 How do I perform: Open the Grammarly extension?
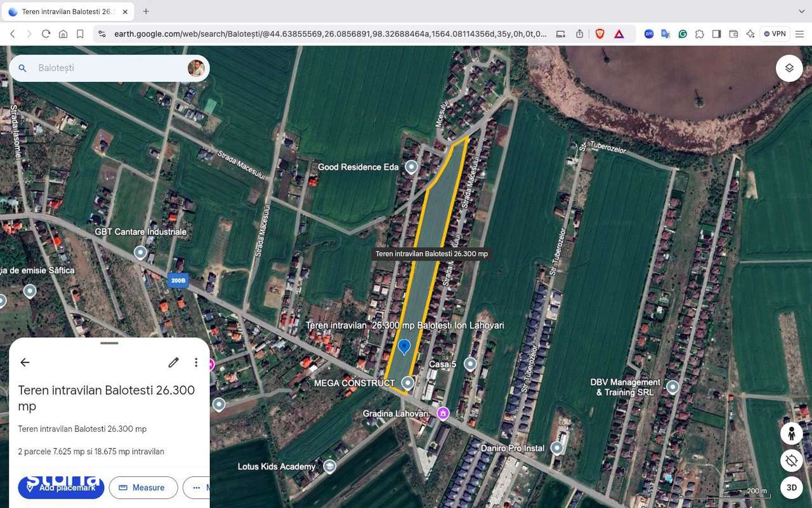point(683,34)
